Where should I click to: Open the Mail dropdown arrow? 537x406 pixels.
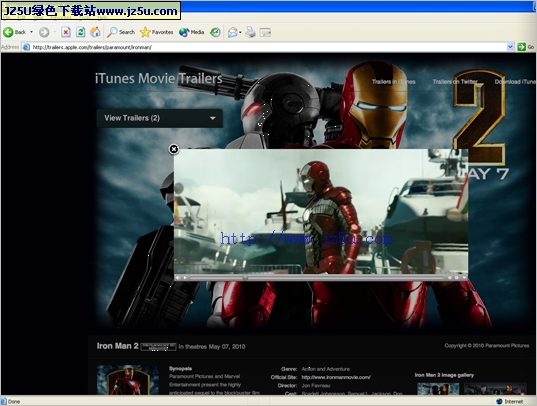click(x=240, y=32)
